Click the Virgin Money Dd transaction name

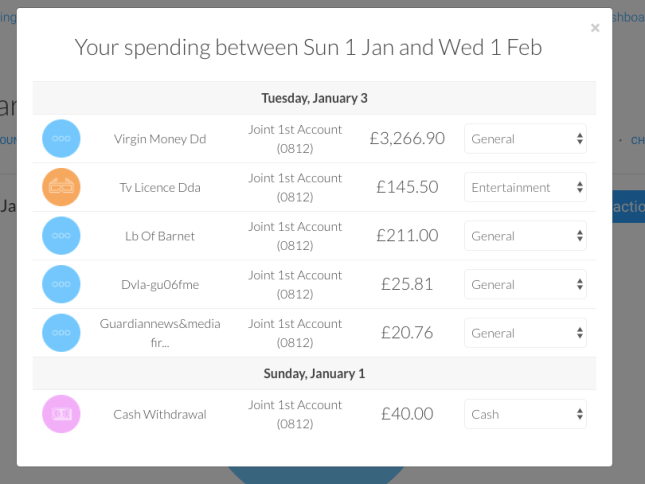(160, 139)
